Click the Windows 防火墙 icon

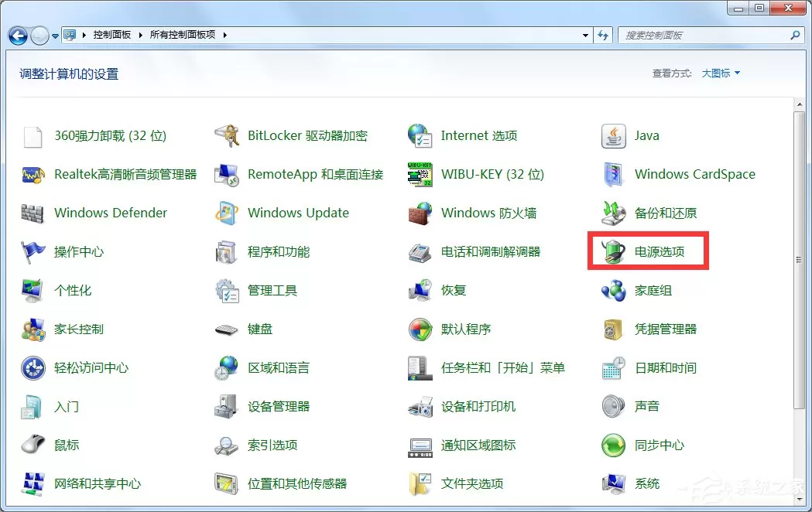[x=420, y=213]
